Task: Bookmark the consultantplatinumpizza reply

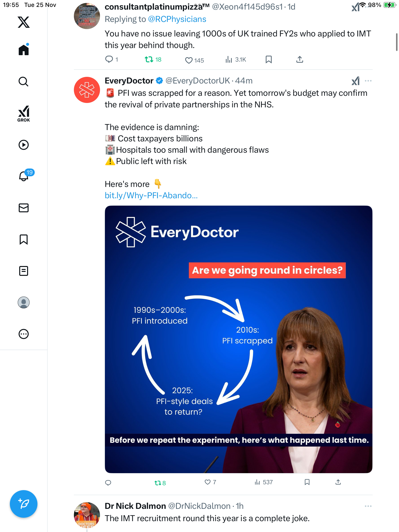Action: (268, 59)
